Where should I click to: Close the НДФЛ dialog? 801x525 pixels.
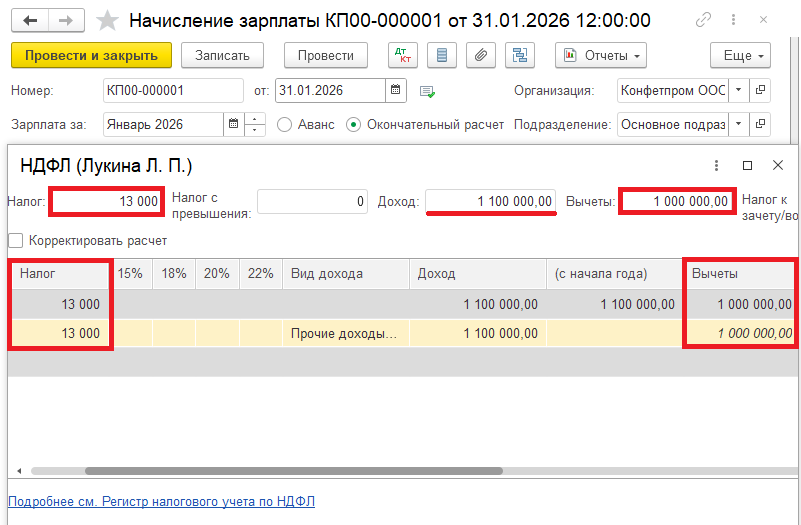point(778,165)
